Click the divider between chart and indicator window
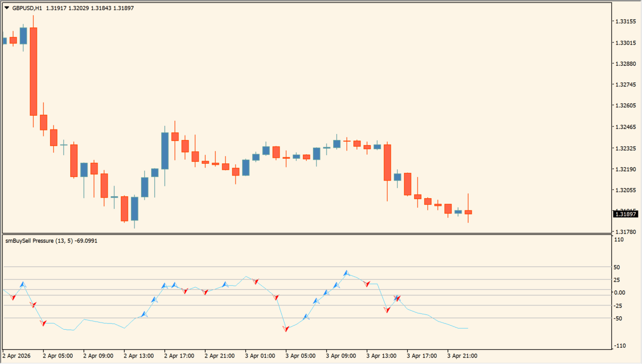 303,234
